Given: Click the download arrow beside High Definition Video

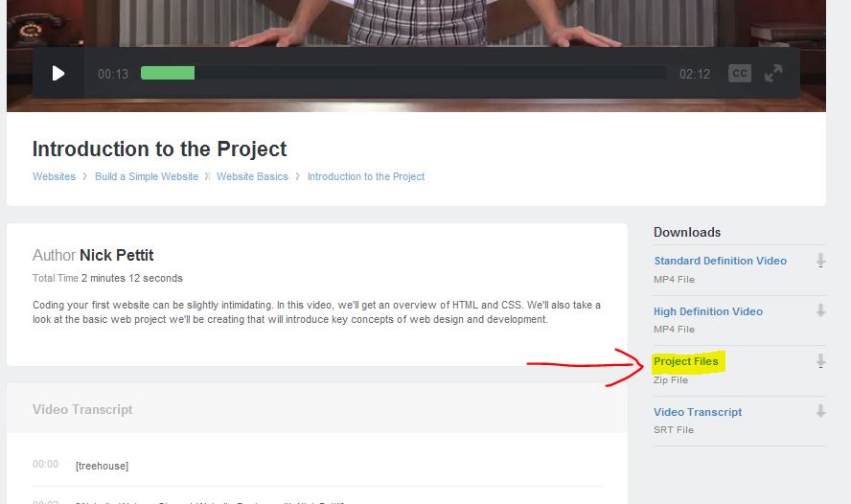Looking at the screenshot, I should pyautogui.click(x=820, y=310).
